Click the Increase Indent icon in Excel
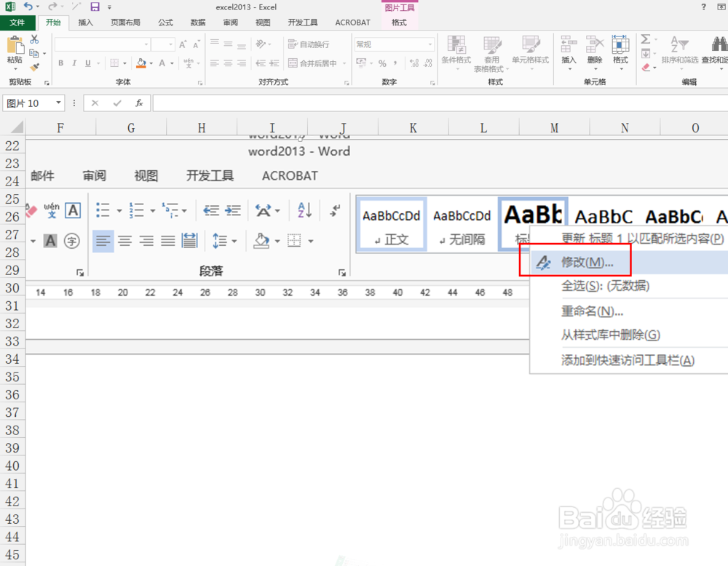 pyautogui.click(x=274, y=63)
